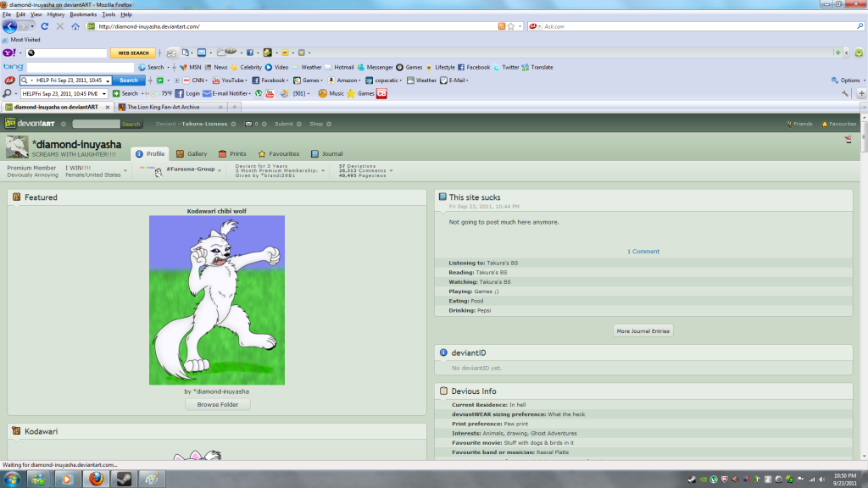Click the Kodawari chibi wolf artwork thumbnail
The image size is (868, 488).
[217, 300]
